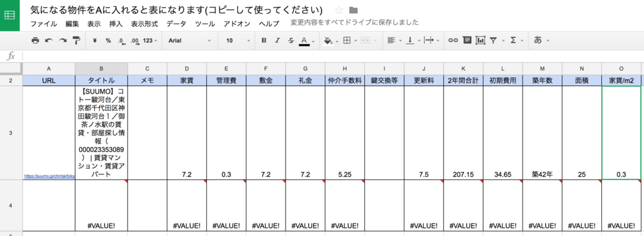644x236 pixels.
Task: Click the formula bar input
Action: click(x=333, y=56)
